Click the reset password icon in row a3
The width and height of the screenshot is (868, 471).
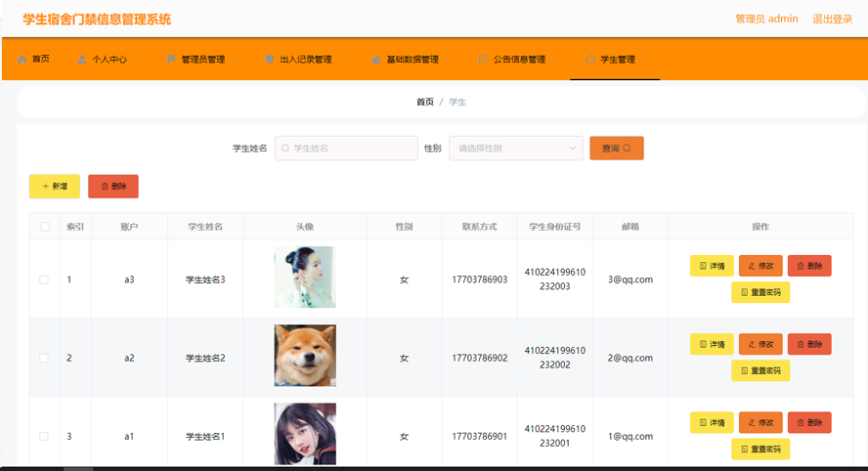pos(745,292)
